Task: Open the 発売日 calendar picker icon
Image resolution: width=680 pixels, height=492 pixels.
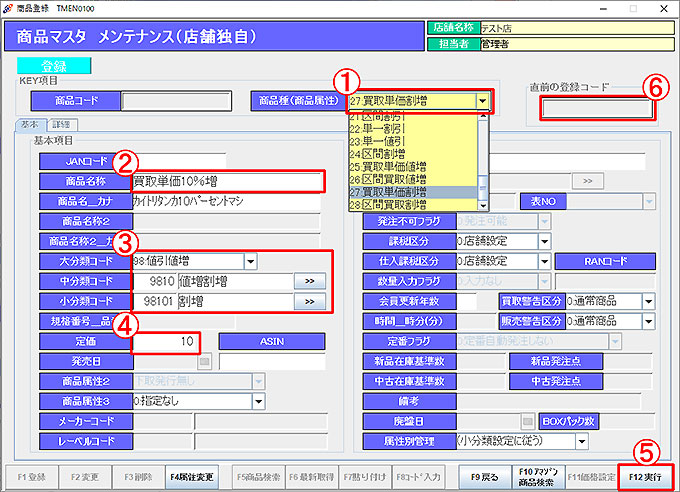Action: (x=205, y=361)
